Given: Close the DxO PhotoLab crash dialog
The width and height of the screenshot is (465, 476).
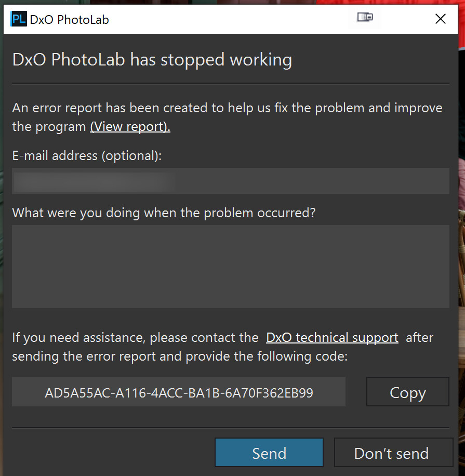Looking at the screenshot, I should point(441,19).
